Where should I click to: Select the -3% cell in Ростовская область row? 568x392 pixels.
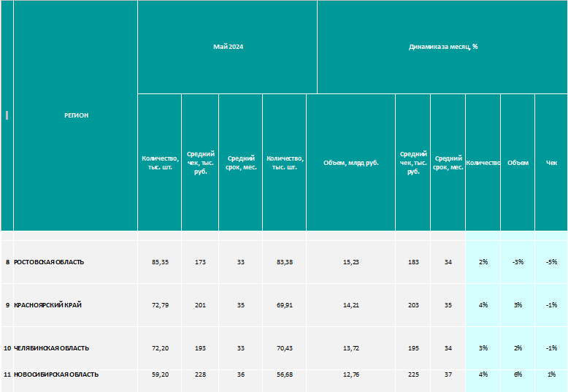pos(518,262)
